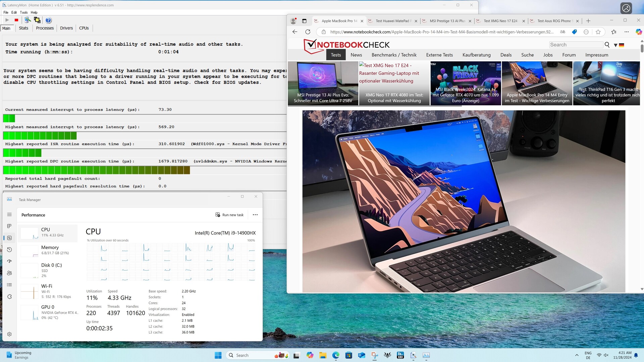Open the Details list icon in Task Manager
Viewport: 644px width, 362px height.
9,285
